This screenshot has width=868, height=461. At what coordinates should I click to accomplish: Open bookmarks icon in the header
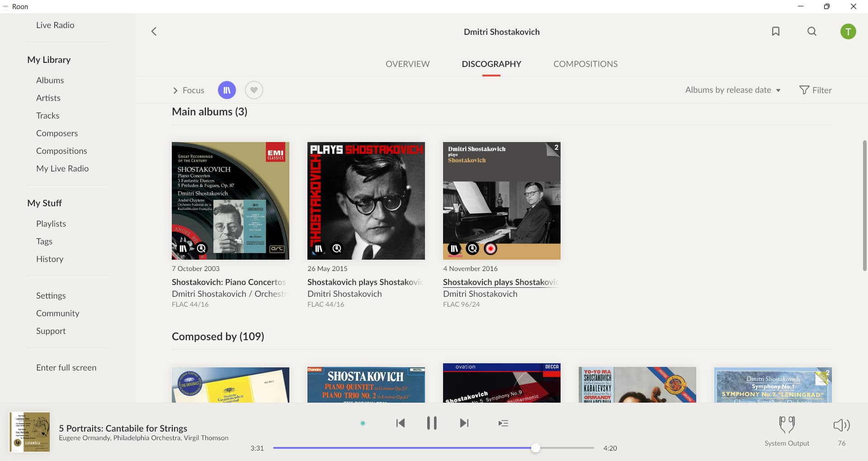(776, 31)
